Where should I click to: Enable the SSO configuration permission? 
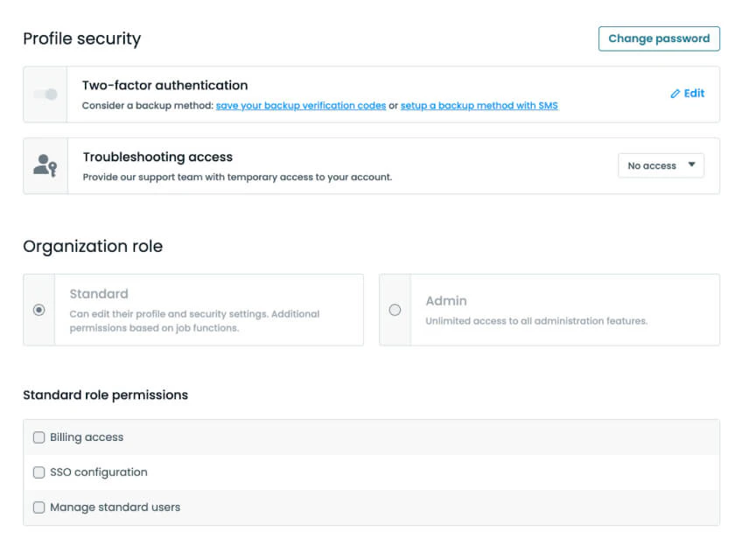(38, 472)
